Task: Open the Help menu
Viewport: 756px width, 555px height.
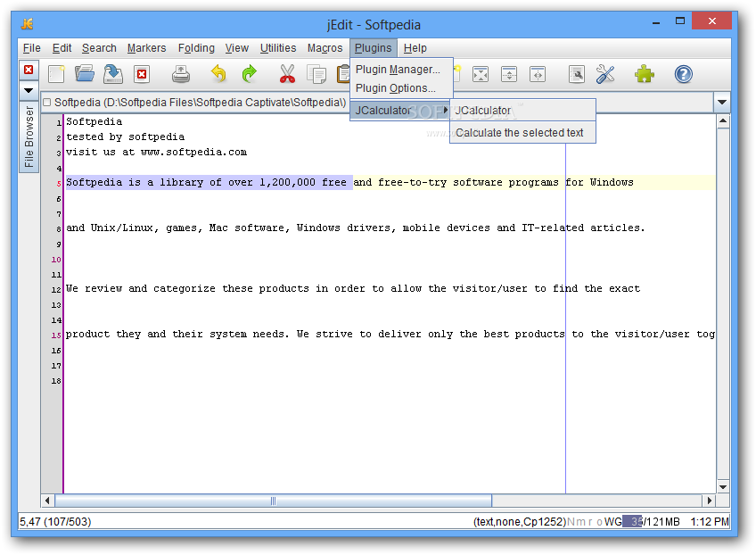Action: [415, 48]
